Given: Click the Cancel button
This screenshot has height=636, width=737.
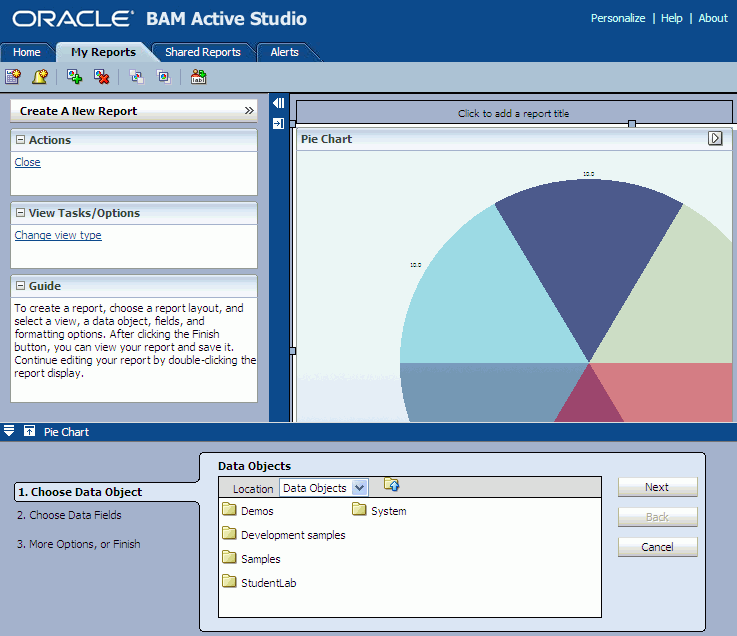Looking at the screenshot, I should (x=658, y=547).
